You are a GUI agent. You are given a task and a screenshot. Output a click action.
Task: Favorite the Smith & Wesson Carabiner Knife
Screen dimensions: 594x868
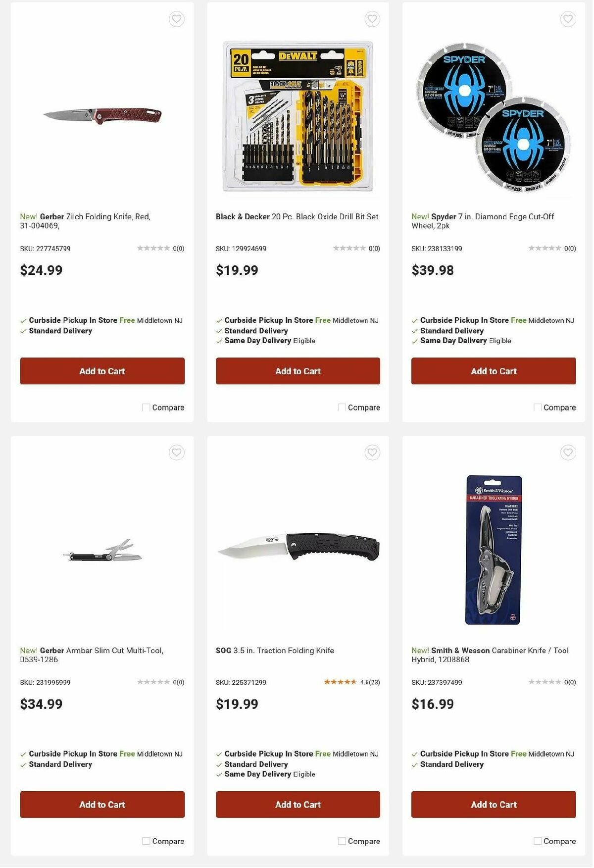coord(567,453)
